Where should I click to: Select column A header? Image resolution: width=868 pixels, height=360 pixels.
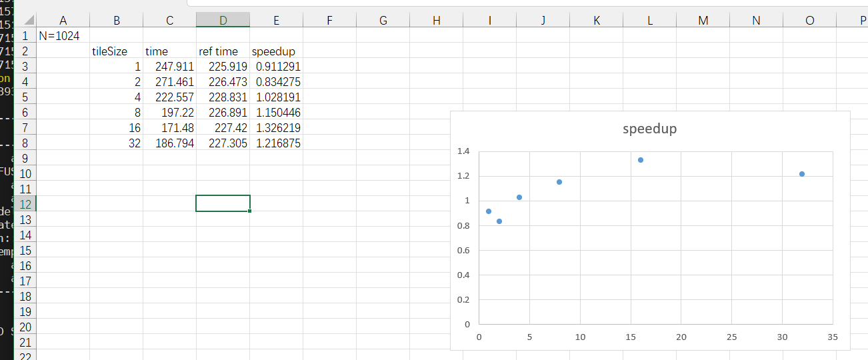pyautogui.click(x=63, y=21)
